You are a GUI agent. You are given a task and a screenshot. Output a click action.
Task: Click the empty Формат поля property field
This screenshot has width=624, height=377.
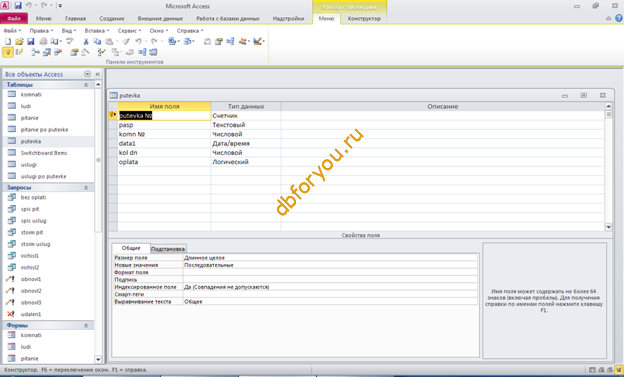[x=330, y=272]
